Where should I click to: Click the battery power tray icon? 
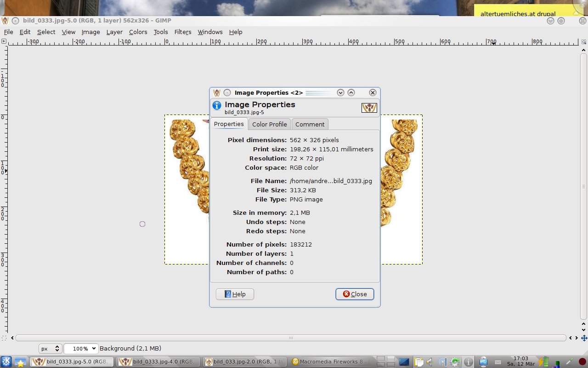click(543, 362)
